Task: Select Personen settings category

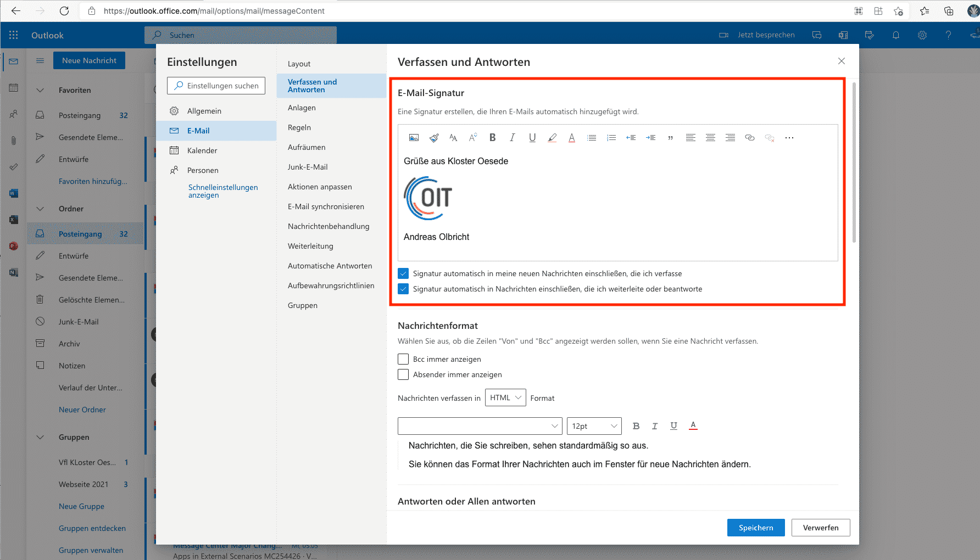Action: coord(216,170)
